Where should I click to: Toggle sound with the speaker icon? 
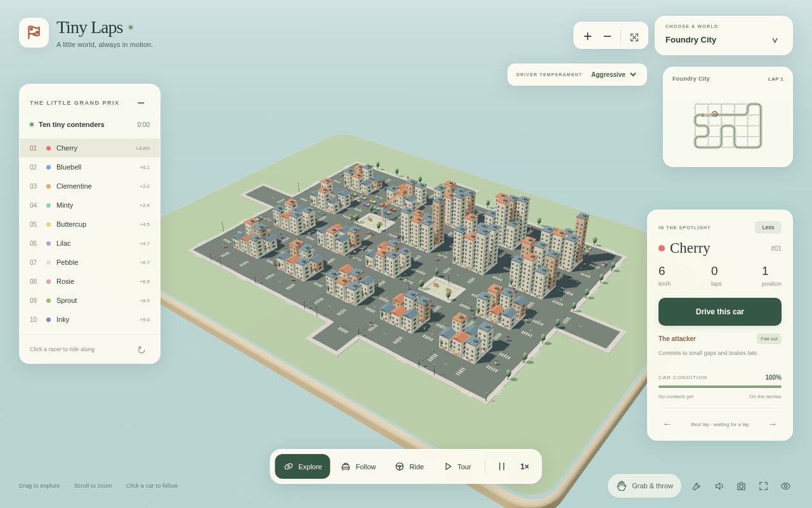(x=719, y=486)
